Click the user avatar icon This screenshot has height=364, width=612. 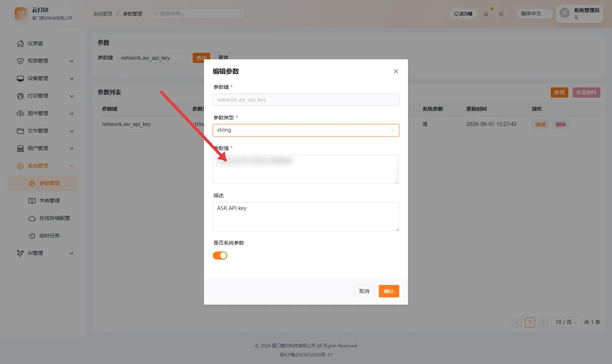(x=565, y=13)
